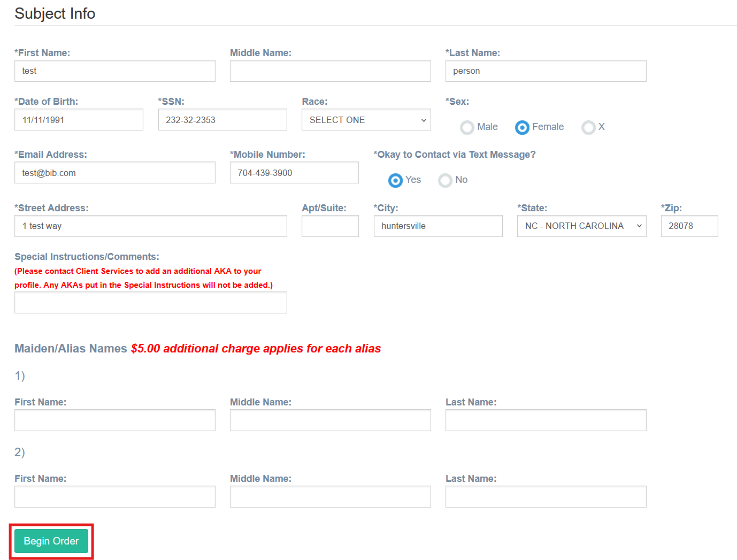The width and height of the screenshot is (737, 560).
Task: Select the Female sex option
Action: [522, 127]
